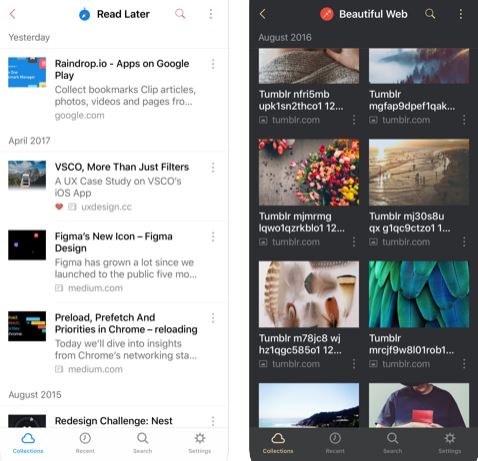Screen dimensions: 478x461
Task: Click the April 2017 section header
Action: click(29, 141)
